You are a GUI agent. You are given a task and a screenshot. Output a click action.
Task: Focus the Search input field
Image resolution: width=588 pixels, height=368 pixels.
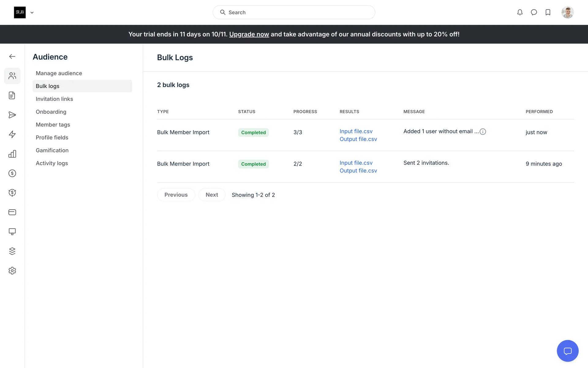click(294, 12)
